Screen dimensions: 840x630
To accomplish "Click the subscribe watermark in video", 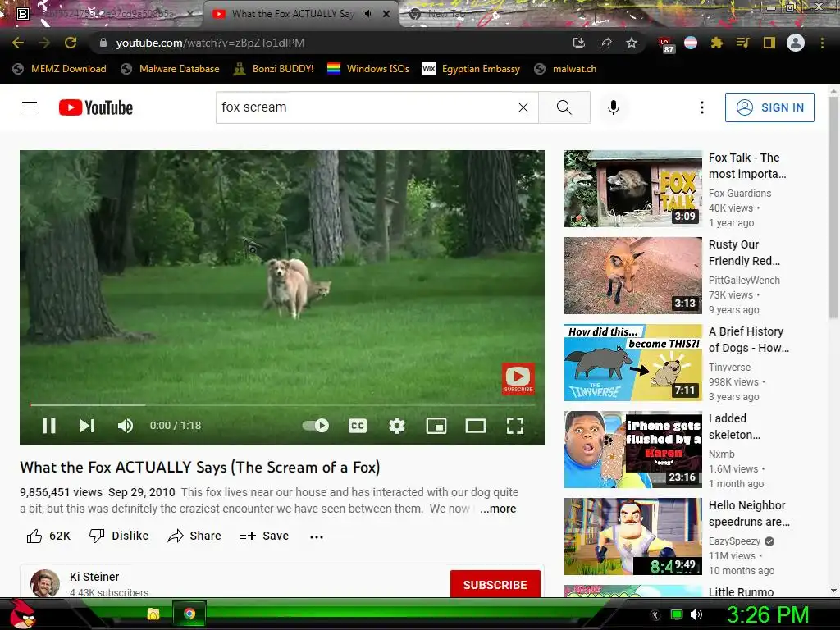I will [518, 379].
